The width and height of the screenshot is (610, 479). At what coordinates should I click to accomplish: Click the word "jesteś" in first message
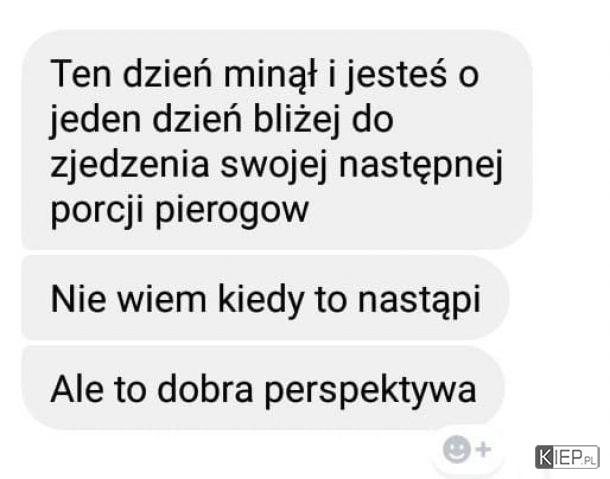click(396, 75)
